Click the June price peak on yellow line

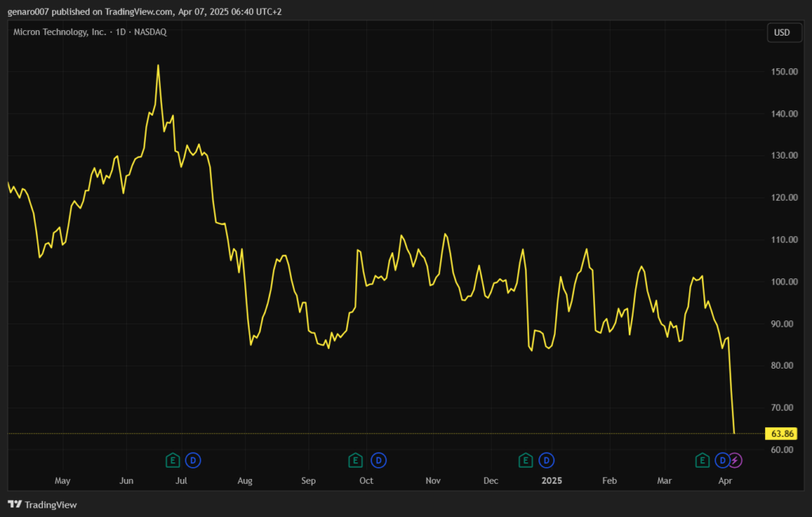(x=158, y=66)
